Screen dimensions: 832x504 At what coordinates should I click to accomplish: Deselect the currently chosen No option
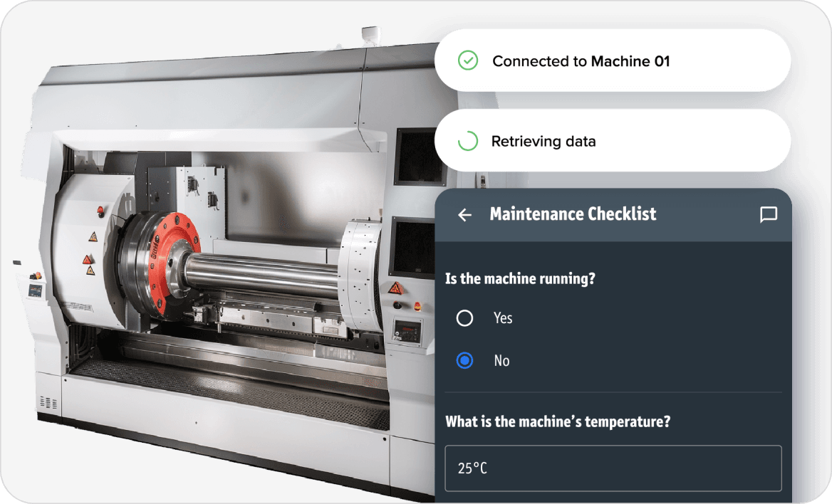[464, 361]
